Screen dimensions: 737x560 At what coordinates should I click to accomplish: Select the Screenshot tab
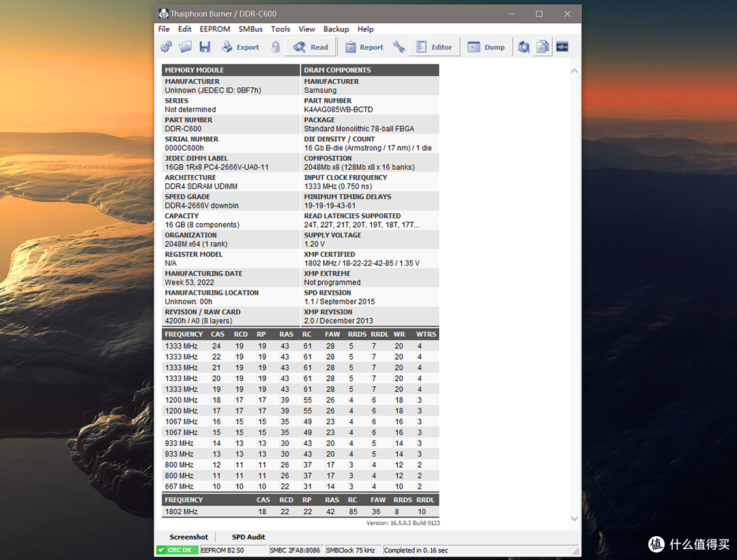(x=188, y=537)
